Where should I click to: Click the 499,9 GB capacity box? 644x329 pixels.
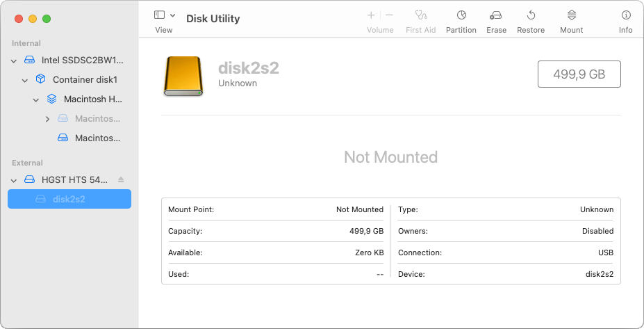coord(579,74)
